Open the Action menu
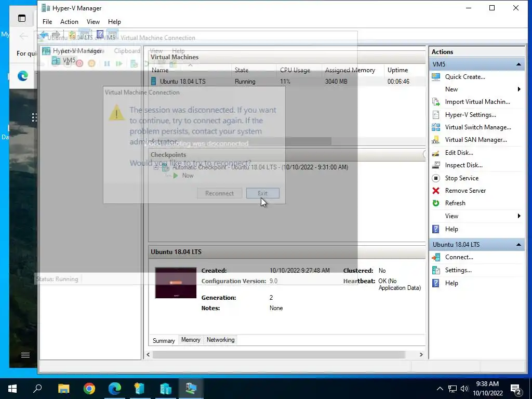Image resolution: width=532 pixels, height=399 pixels. click(69, 22)
